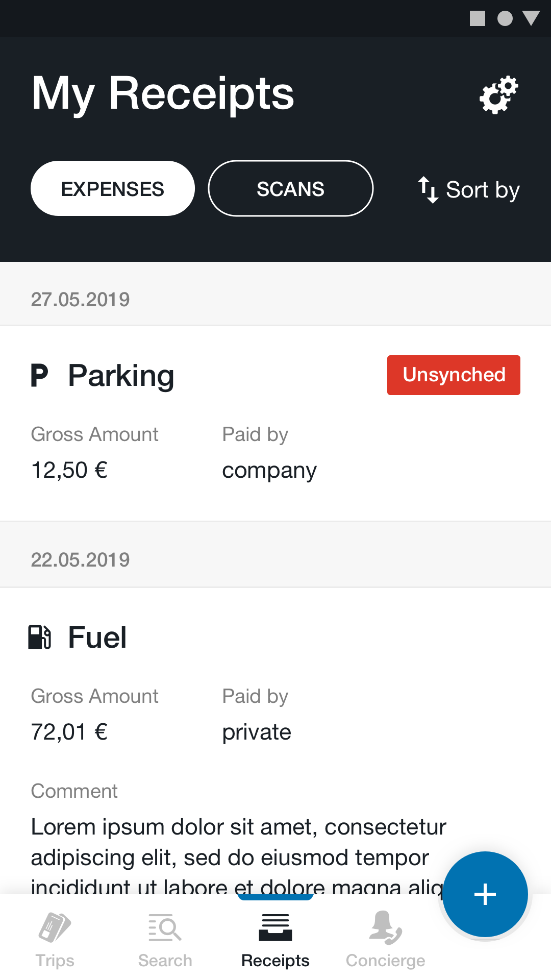This screenshot has height=980, width=551.
Task: Click the Parking 'P' category icon
Action: point(39,375)
